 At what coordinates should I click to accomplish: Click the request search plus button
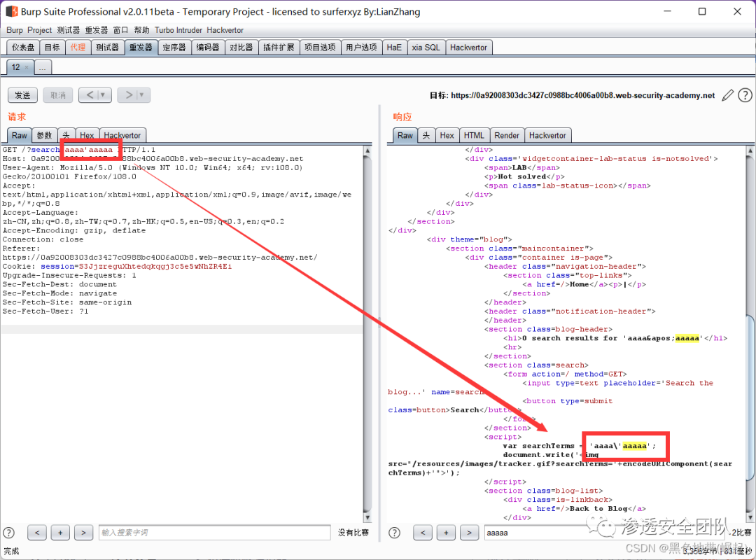coord(60,533)
